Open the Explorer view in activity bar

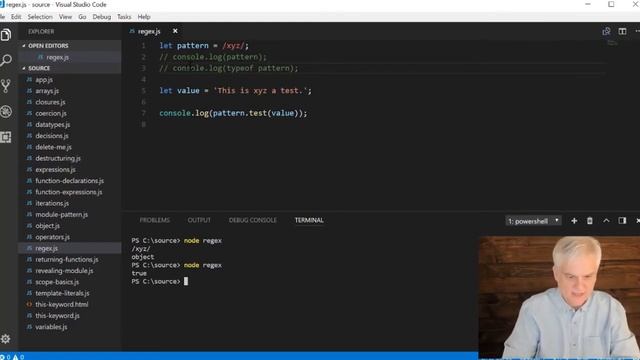pyautogui.click(x=6, y=35)
